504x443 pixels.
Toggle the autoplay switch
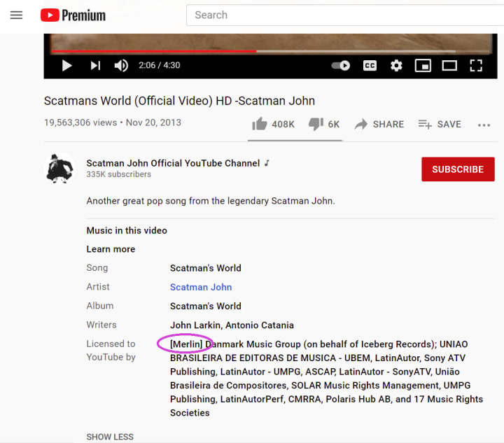click(x=341, y=66)
